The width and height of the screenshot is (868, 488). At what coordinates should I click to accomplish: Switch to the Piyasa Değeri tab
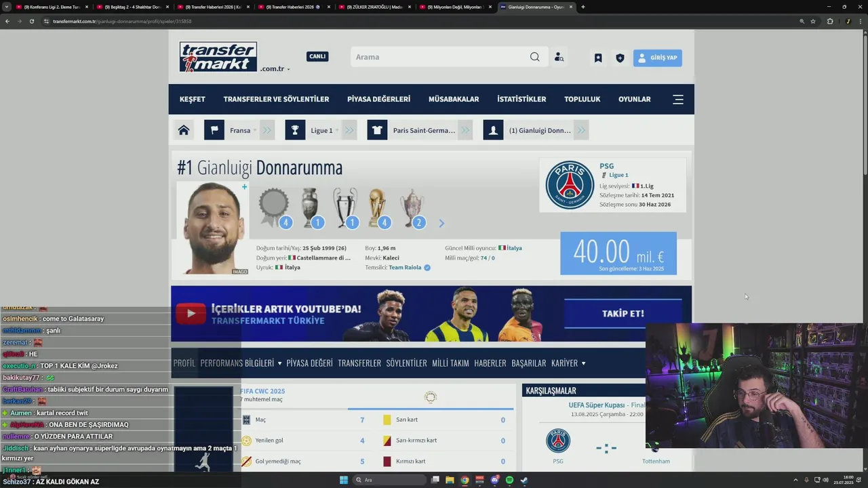click(309, 363)
